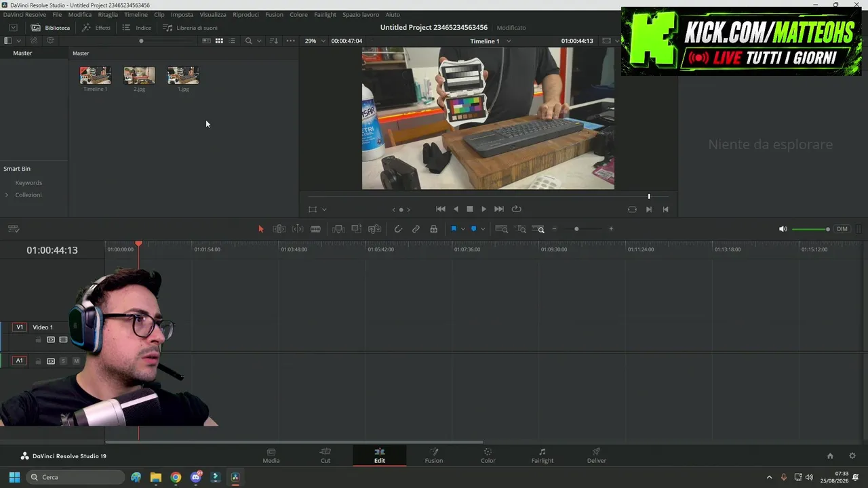Select the arrow Selection mode tool
Image resolution: width=868 pixels, height=488 pixels.
tap(260, 229)
